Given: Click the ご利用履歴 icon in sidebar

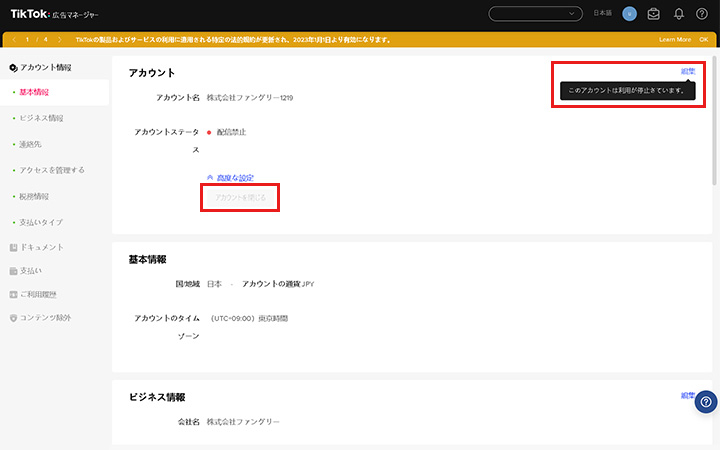Looking at the screenshot, I should (x=13, y=294).
